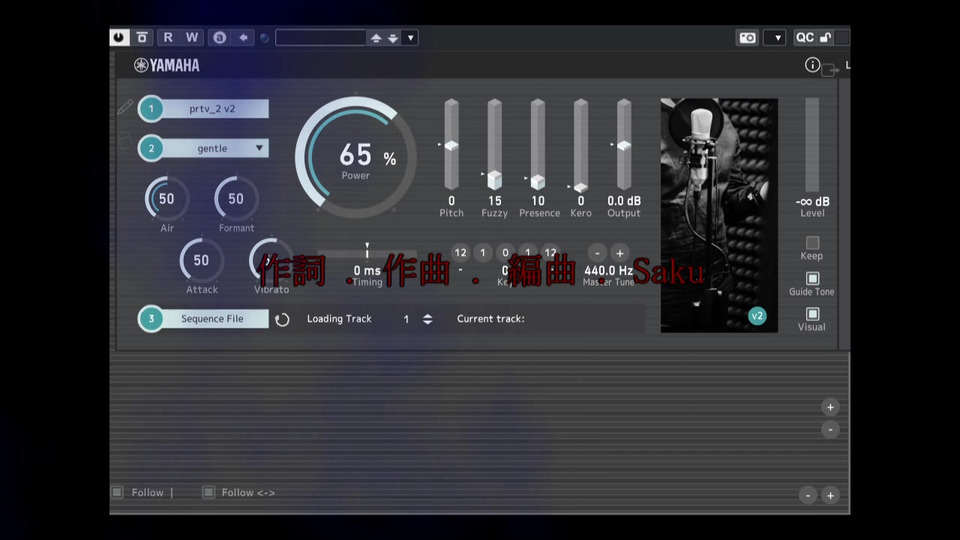The width and height of the screenshot is (960, 540).
Task: Click the Current track: label
Action: click(x=490, y=319)
